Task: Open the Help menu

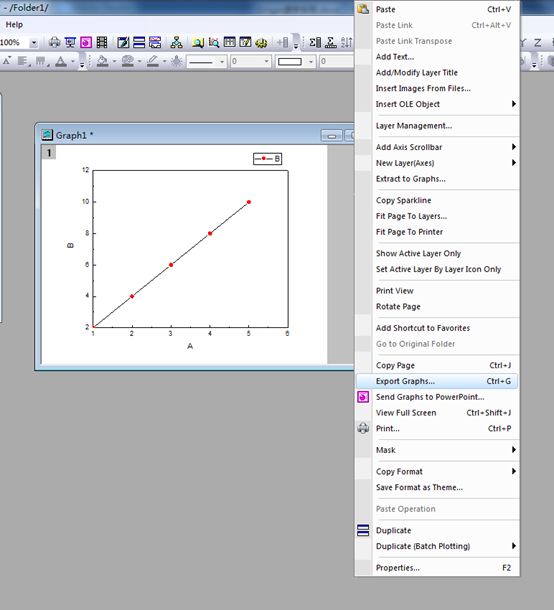Action: 14,25
